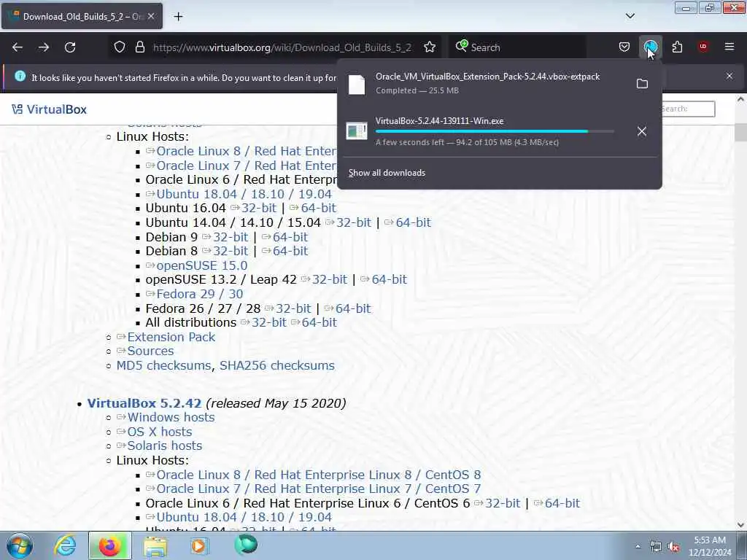
Task: Open the VirtualBox 5.2.42 heading link
Action: point(144,403)
